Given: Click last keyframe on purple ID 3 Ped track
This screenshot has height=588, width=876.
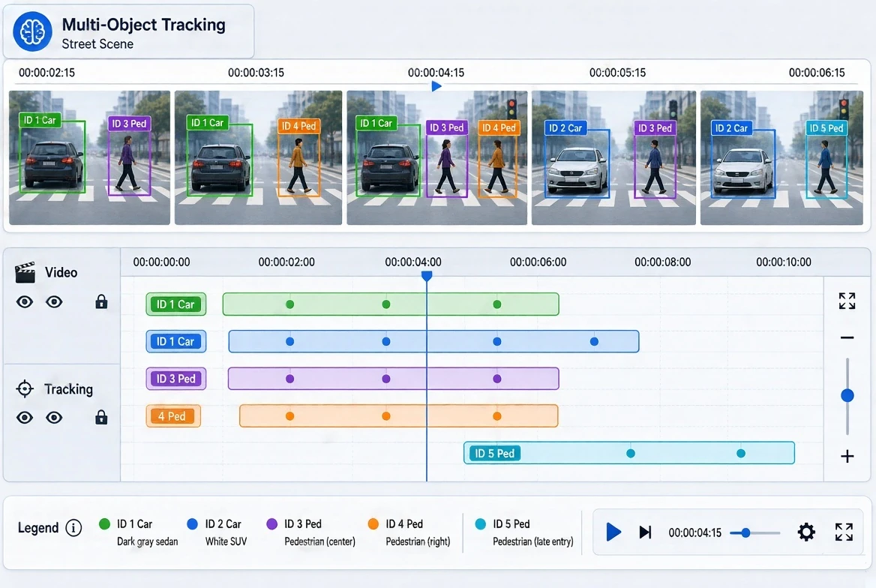Looking at the screenshot, I should point(497,379).
